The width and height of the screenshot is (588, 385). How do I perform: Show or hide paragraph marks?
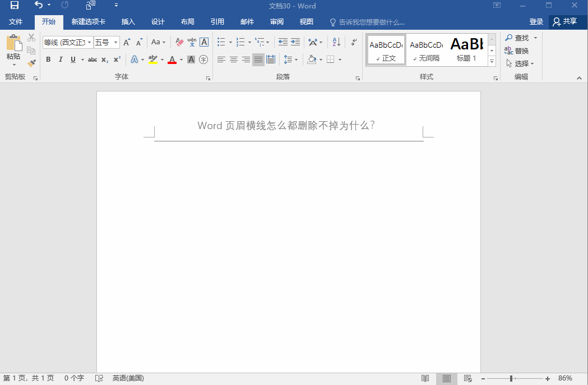coord(354,42)
